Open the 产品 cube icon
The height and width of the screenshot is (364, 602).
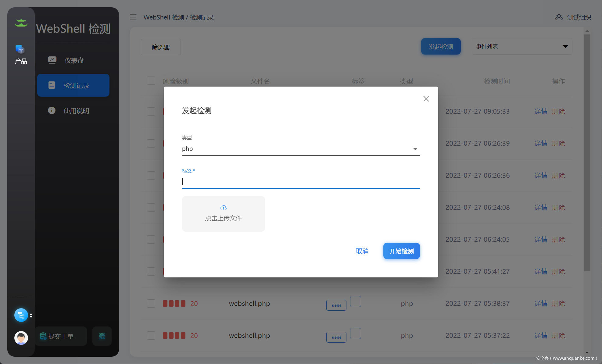(x=20, y=49)
